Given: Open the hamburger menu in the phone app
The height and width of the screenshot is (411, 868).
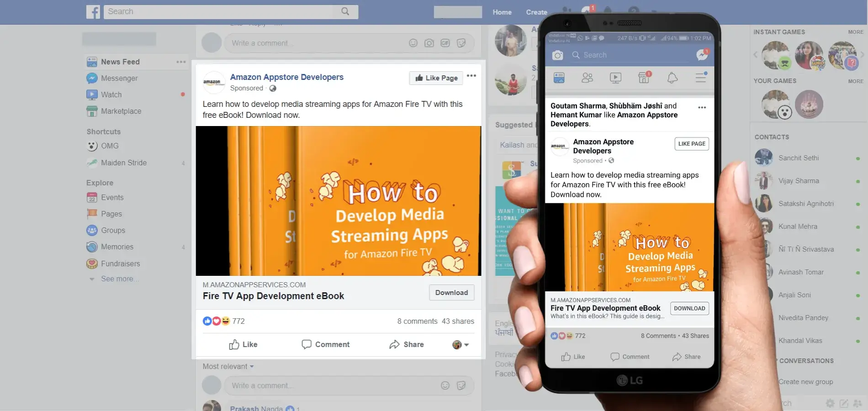Looking at the screenshot, I should coord(700,78).
